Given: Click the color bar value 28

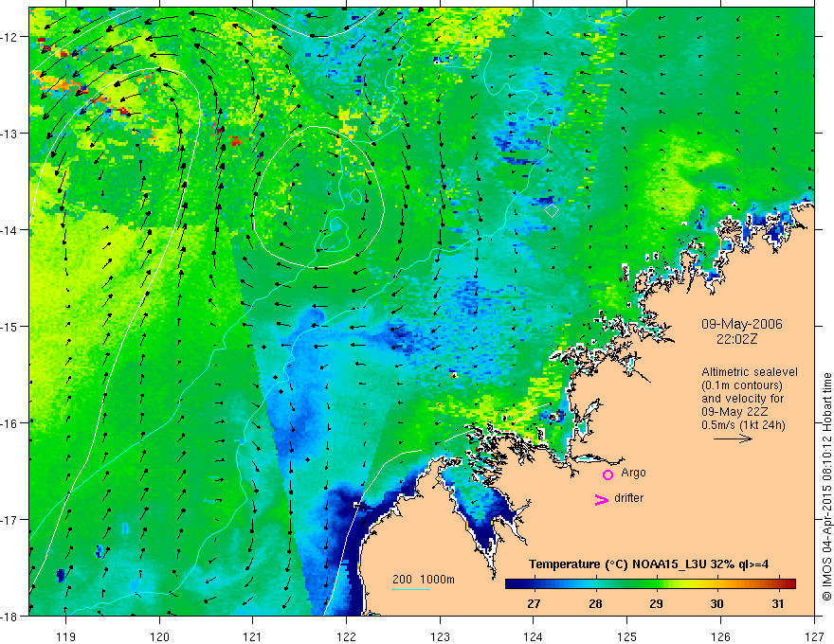Looking at the screenshot, I should (595, 603).
